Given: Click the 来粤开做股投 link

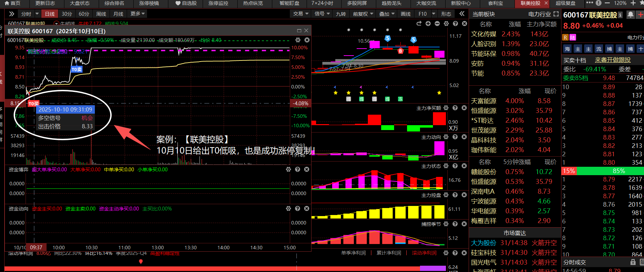Looking at the screenshot, I should click(612, 60).
